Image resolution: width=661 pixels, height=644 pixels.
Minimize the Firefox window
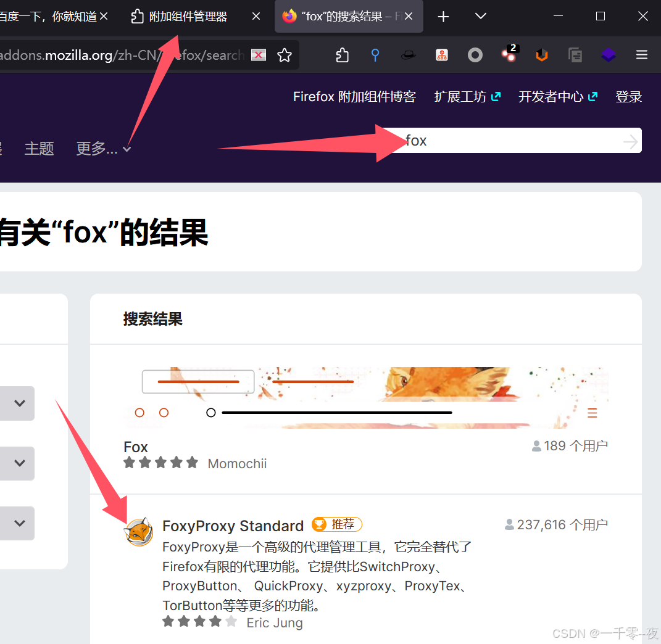click(558, 16)
